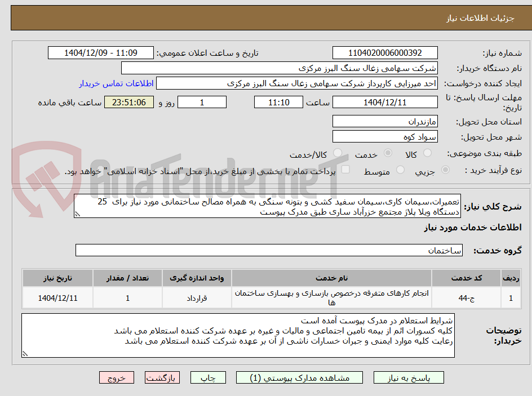Click the سواد کوه city field

pyautogui.click(x=385, y=137)
